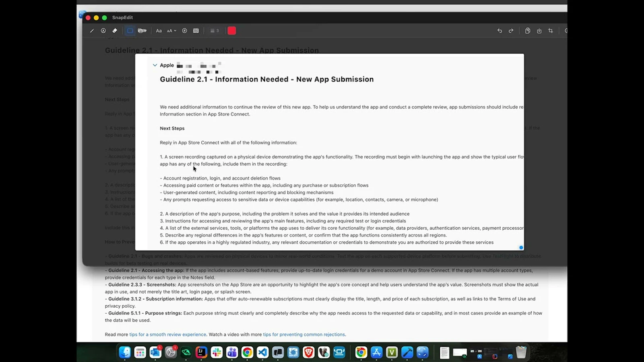Click the smooth review experience tips link
The height and width of the screenshot is (362, 644).
[x=167, y=334]
